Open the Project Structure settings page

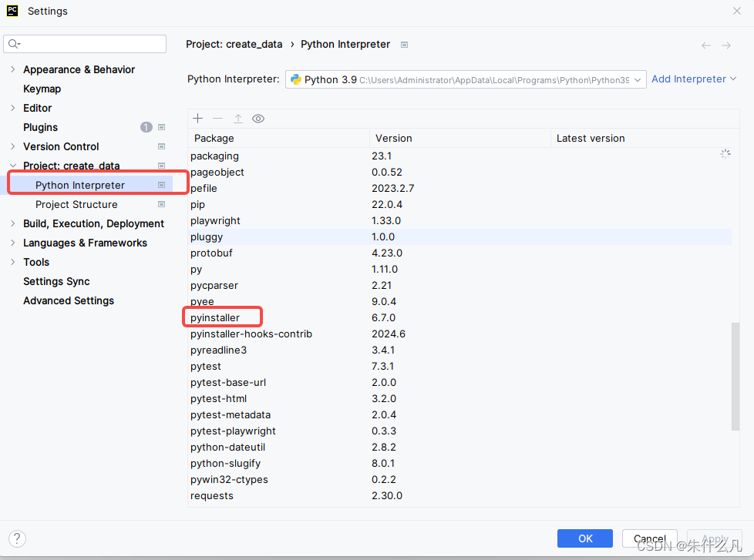pyautogui.click(x=76, y=204)
